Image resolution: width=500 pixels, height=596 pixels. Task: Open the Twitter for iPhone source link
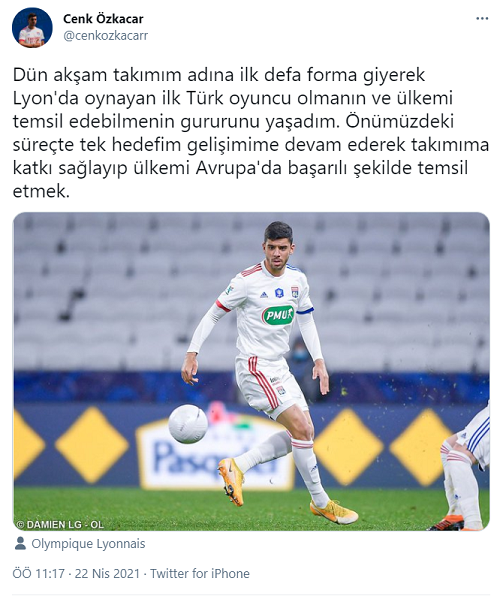[x=200, y=573]
